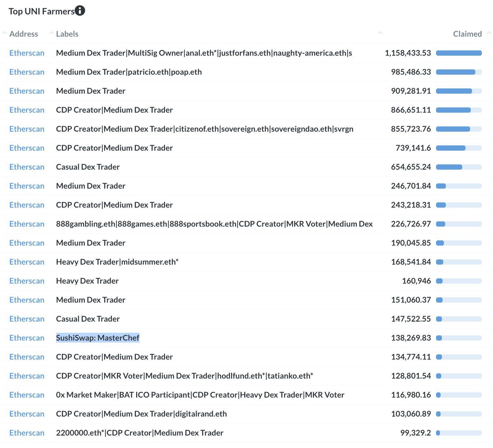Click the 0x Market Maker labels text
Screen dimensions: 493x448
(x=200, y=395)
